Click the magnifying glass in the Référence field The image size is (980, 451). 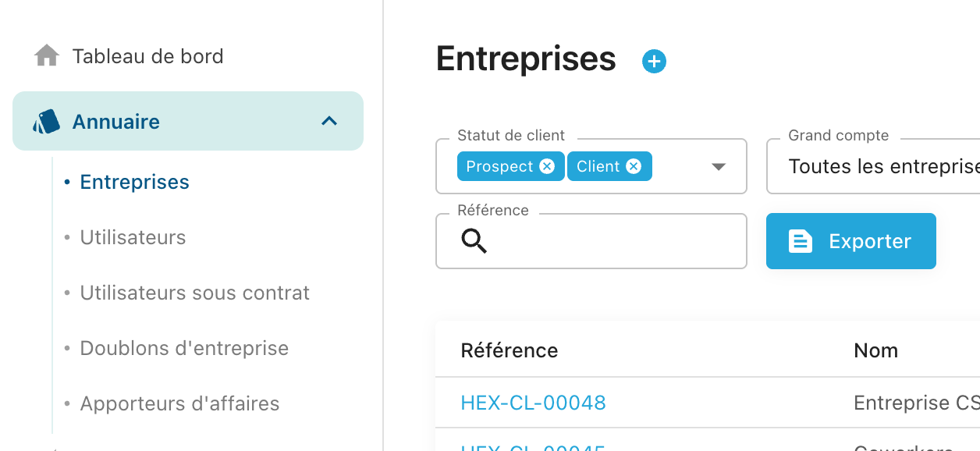pyautogui.click(x=474, y=242)
